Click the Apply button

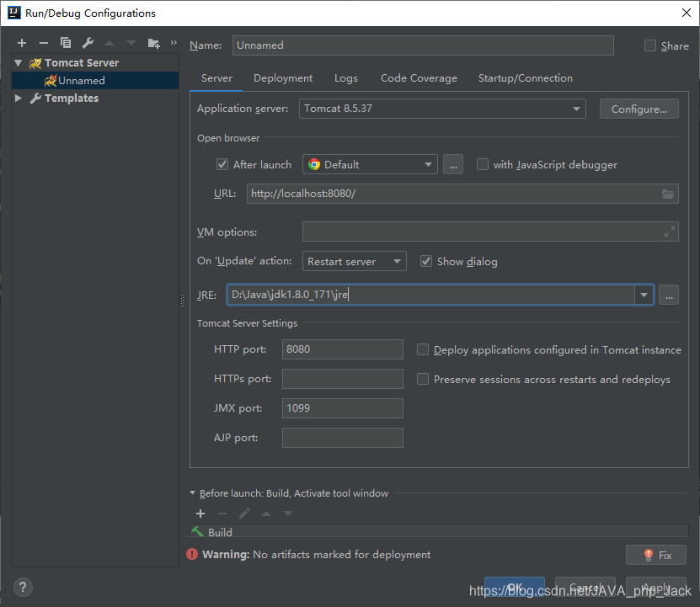(x=656, y=587)
